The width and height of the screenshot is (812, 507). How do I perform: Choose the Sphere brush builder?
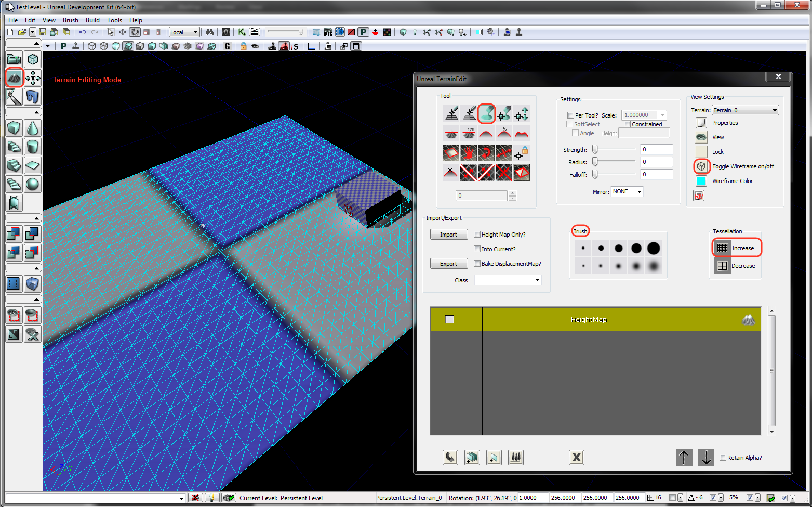[33, 184]
